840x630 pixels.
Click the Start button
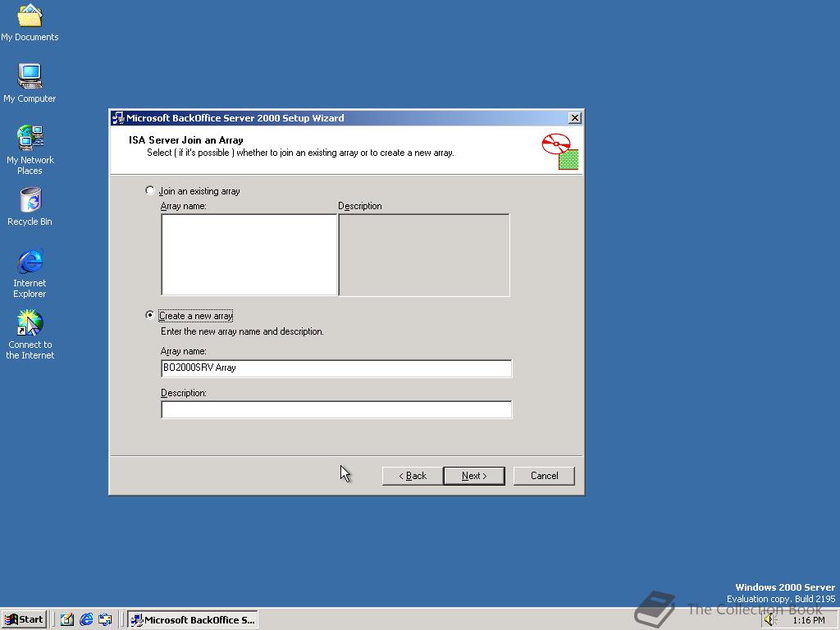pyautogui.click(x=24, y=620)
